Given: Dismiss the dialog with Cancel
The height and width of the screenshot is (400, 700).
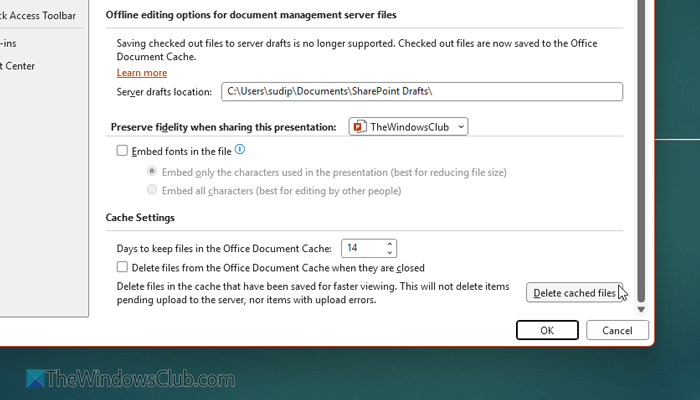Looking at the screenshot, I should click(x=617, y=330).
